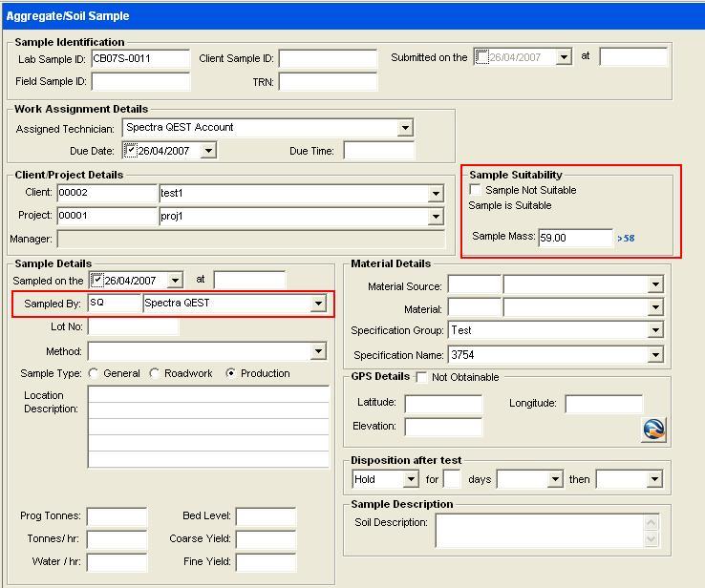Choose the Production sample type radio
This screenshot has width=705, height=588.
coord(231,373)
